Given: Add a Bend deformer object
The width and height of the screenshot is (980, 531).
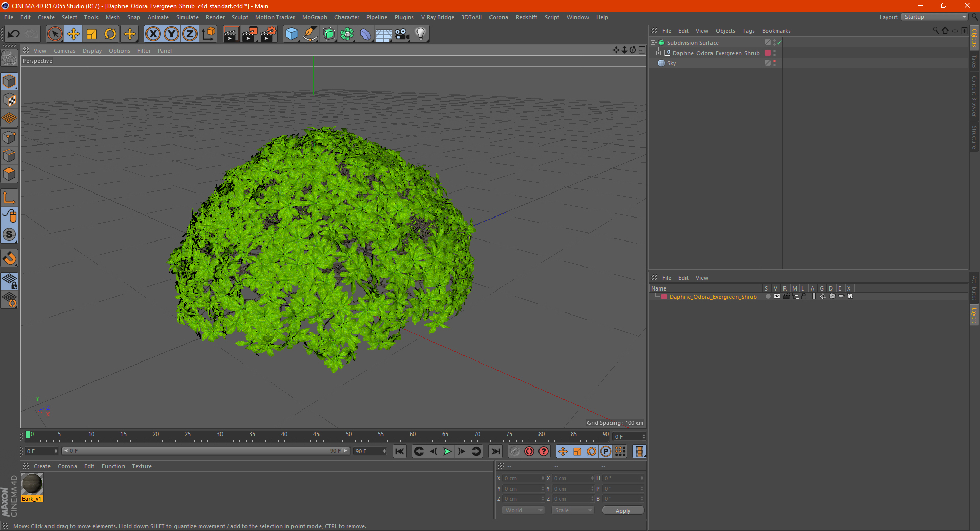Looking at the screenshot, I should (365, 34).
